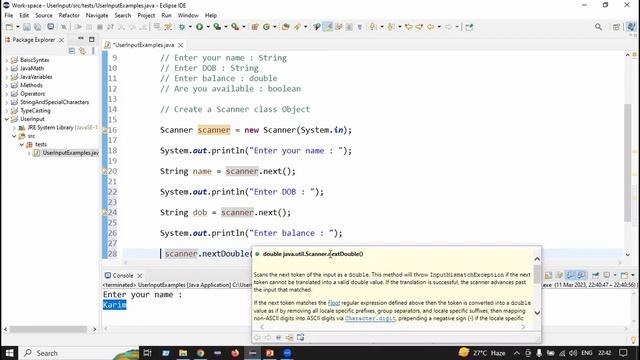
Task: Follow the Float link in Javadoc
Action: click(333, 303)
